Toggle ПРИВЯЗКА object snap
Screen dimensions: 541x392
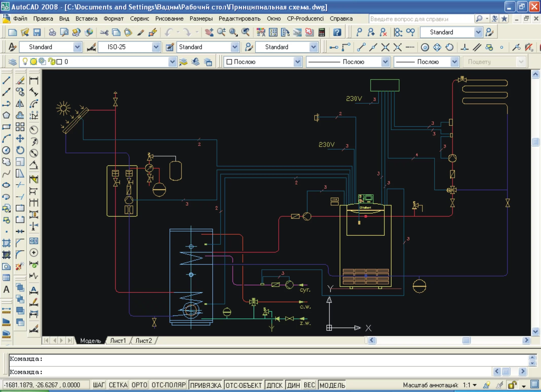coord(206,385)
